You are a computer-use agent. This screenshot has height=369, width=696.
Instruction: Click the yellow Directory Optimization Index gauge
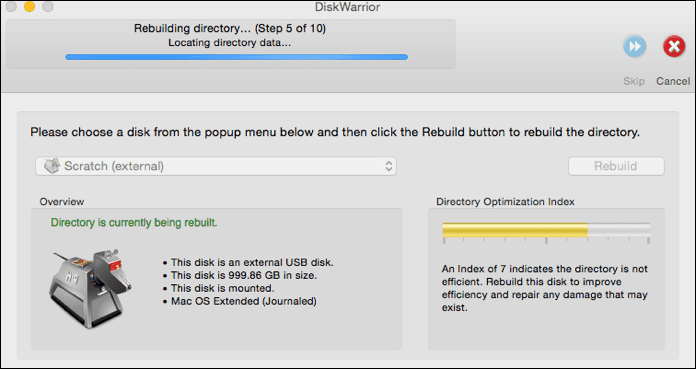point(546,230)
